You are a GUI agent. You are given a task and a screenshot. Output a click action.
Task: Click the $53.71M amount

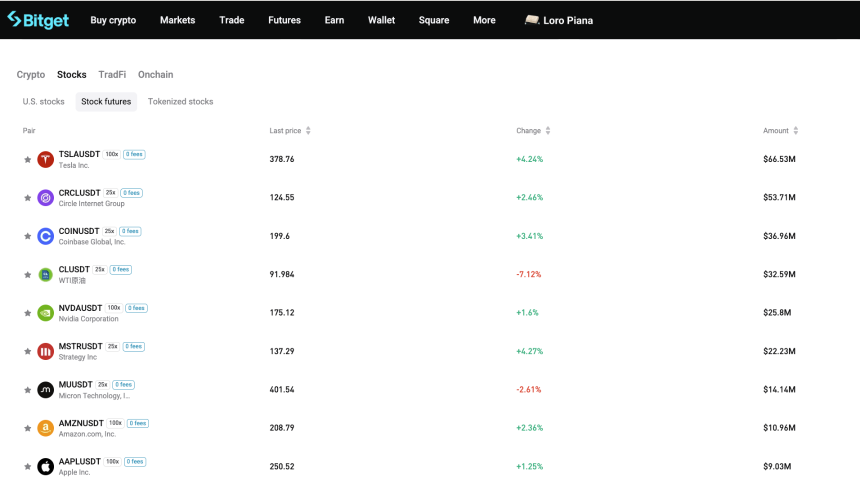(x=779, y=197)
